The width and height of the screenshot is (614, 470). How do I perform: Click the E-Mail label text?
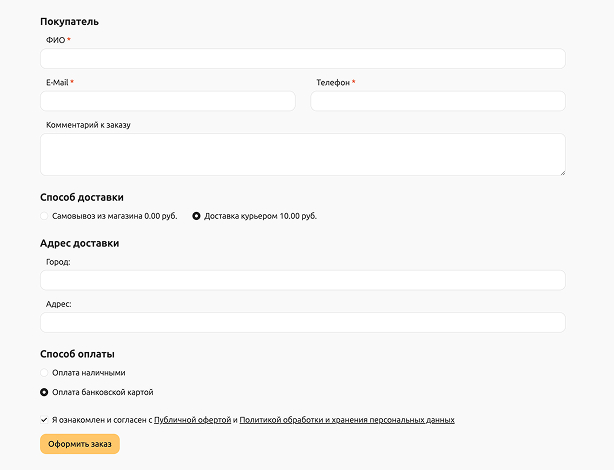click(x=57, y=83)
